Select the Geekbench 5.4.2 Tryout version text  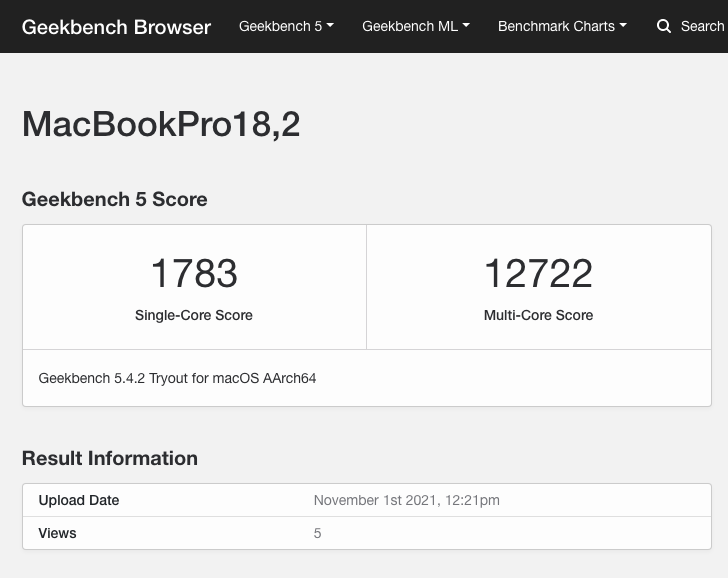[177, 378]
